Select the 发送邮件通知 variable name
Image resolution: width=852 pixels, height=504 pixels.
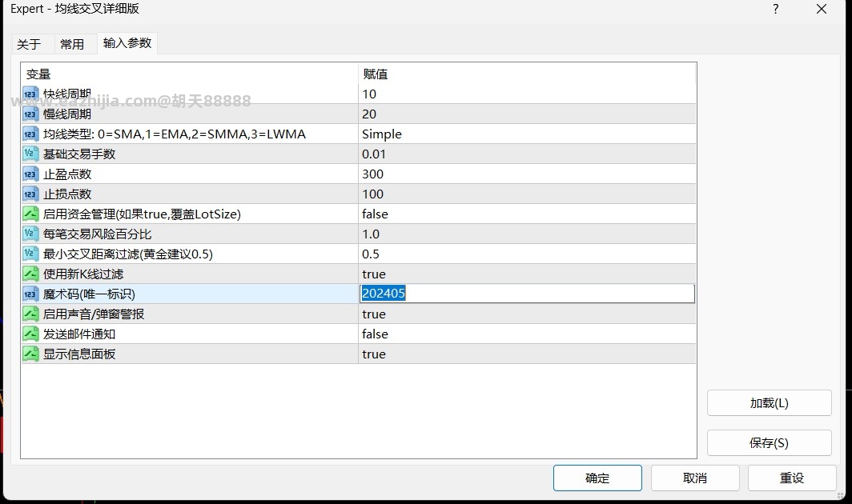(79, 334)
